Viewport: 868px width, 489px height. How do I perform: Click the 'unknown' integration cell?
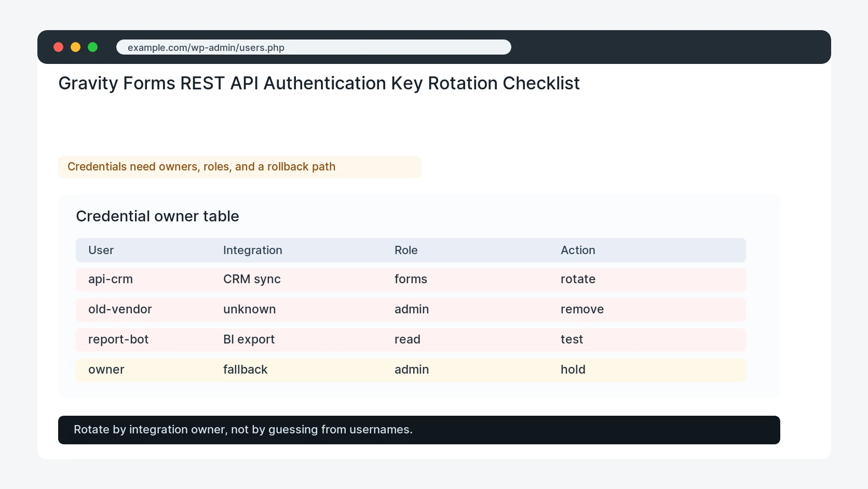tap(249, 310)
